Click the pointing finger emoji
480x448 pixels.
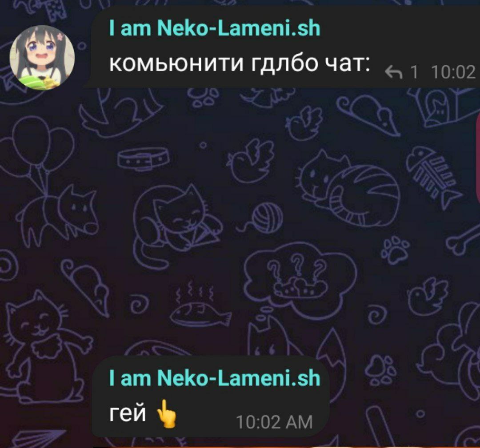(x=167, y=413)
